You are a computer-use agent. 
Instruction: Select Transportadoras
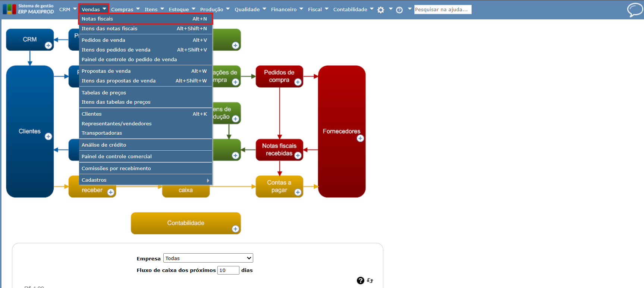pos(146,133)
